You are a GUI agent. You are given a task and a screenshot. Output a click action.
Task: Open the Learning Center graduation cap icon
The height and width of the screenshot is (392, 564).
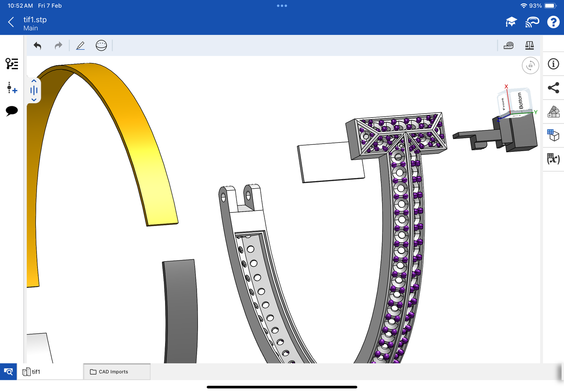pos(511,22)
